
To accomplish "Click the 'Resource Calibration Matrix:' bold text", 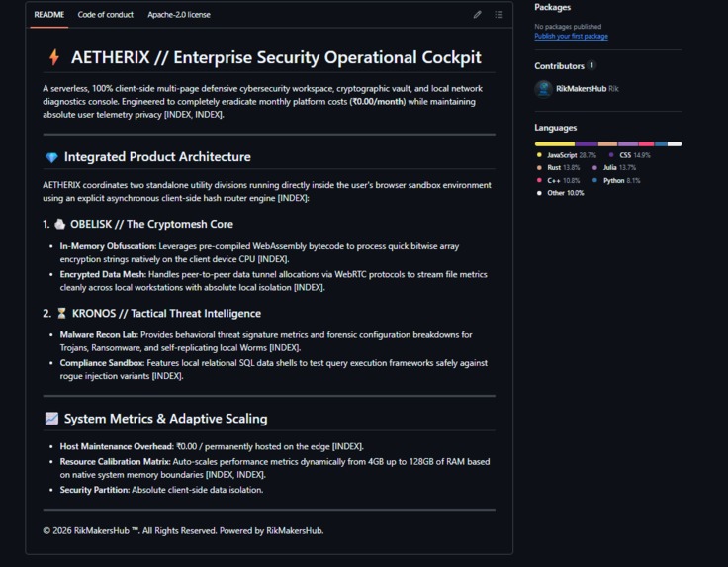I will coord(115,462).
